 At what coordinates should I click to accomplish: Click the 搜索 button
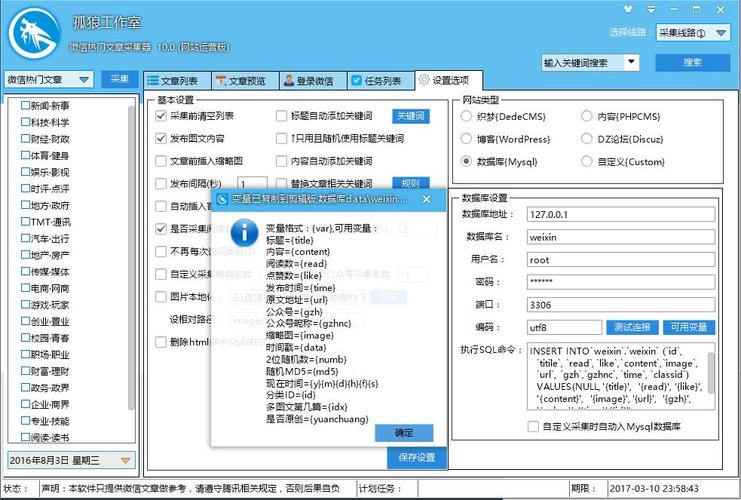pos(692,62)
